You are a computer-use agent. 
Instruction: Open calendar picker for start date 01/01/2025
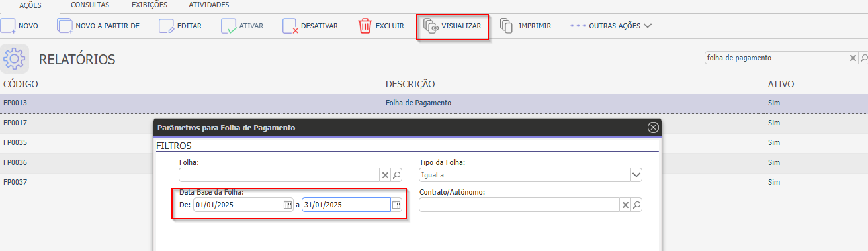point(288,205)
